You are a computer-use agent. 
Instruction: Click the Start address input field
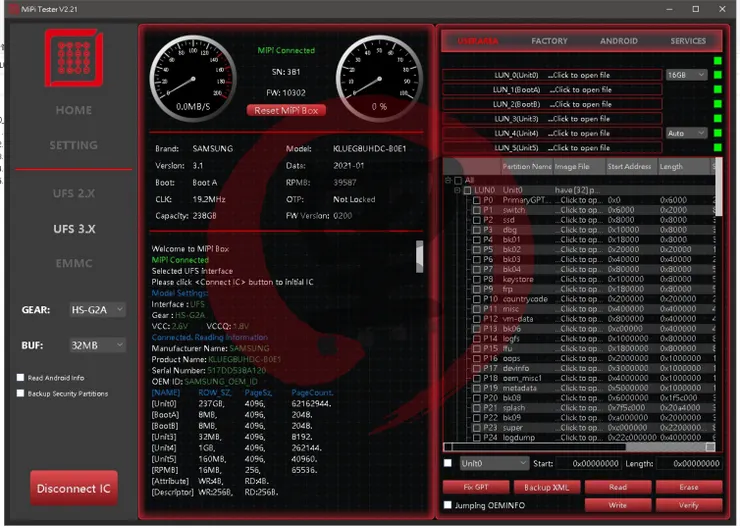pyautogui.click(x=589, y=463)
